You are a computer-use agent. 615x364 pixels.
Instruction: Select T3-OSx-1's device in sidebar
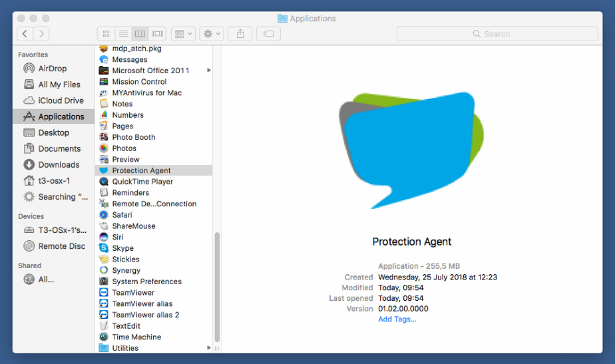(x=55, y=230)
